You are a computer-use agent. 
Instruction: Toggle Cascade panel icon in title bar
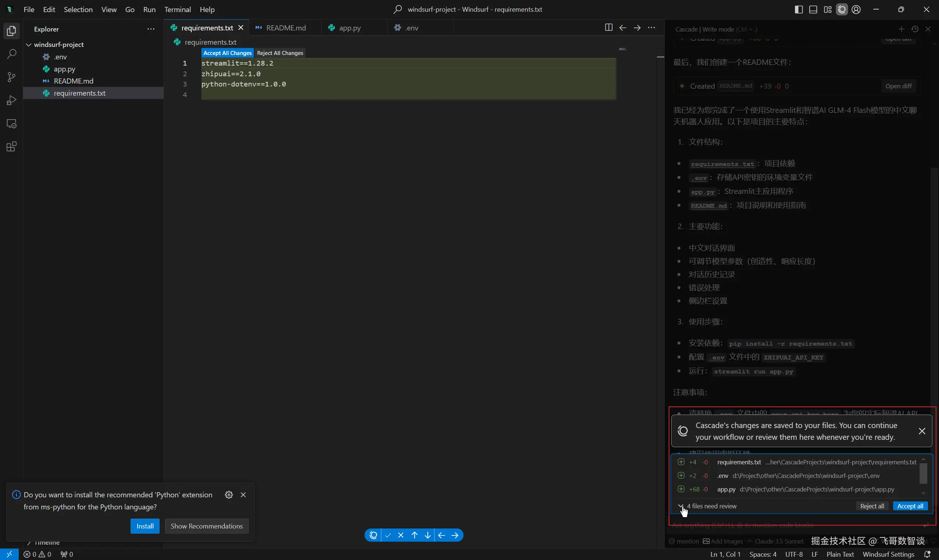[x=842, y=10]
